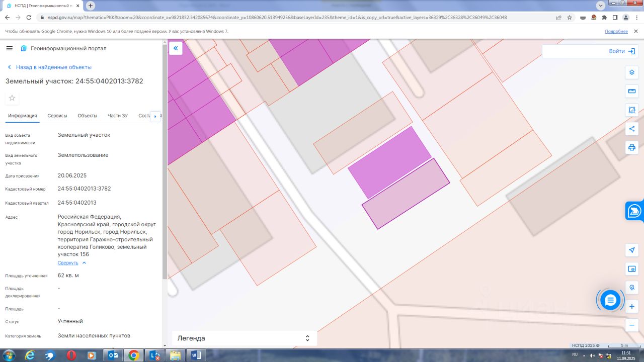This screenshot has height=362, width=644.
Task: Share this page from the address bar
Action: pos(558,17)
